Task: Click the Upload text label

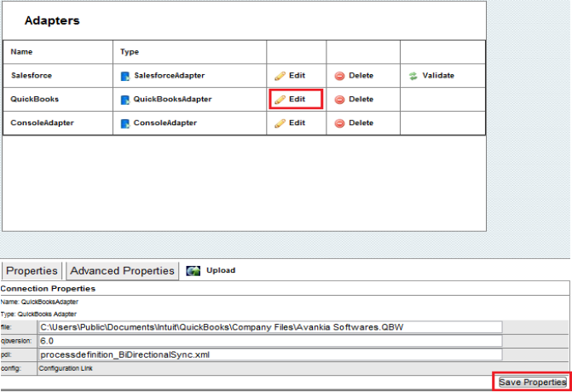Action: point(221,271)
